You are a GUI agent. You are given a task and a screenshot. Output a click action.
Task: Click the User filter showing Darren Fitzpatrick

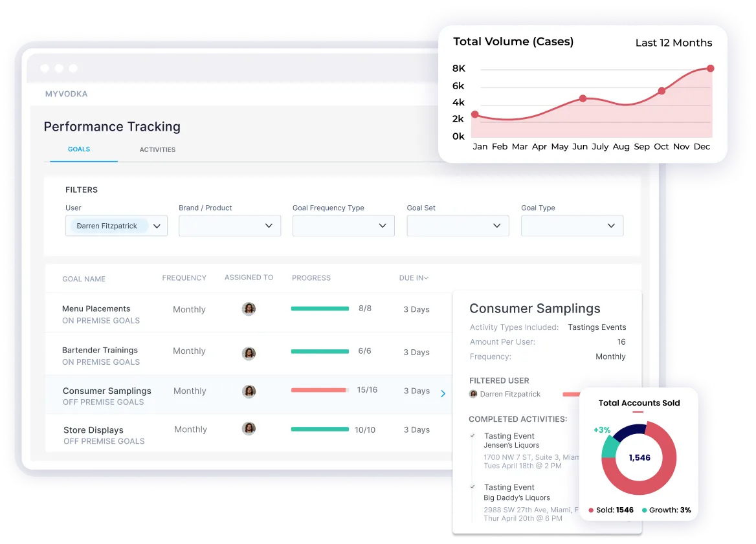pos(115,226)
